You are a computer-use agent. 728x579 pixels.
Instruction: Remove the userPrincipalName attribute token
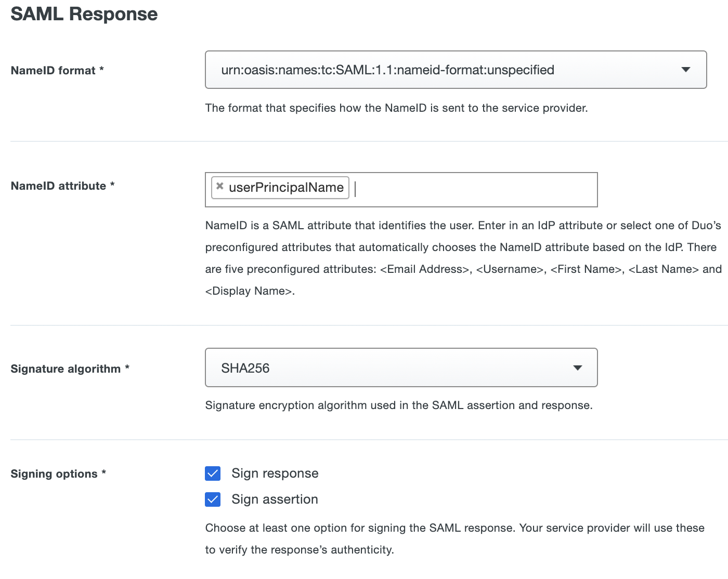point(219,187)
